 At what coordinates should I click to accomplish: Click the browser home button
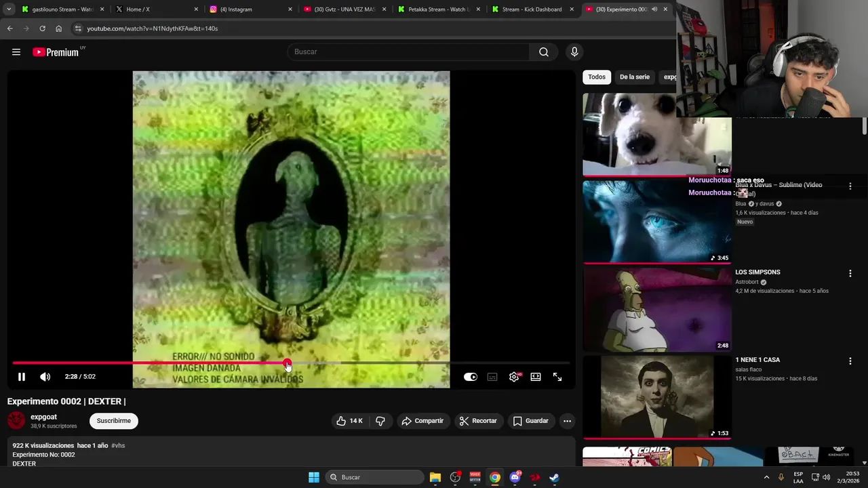click(58, 28)
